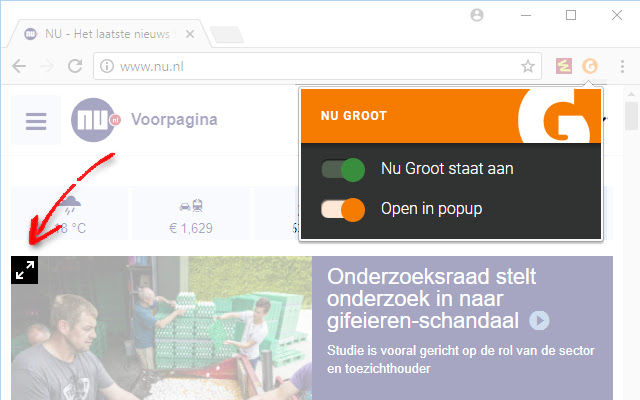Click the NU GROOT popup header
The width and height of the screenshot is (640, 400).
[451, 116]
